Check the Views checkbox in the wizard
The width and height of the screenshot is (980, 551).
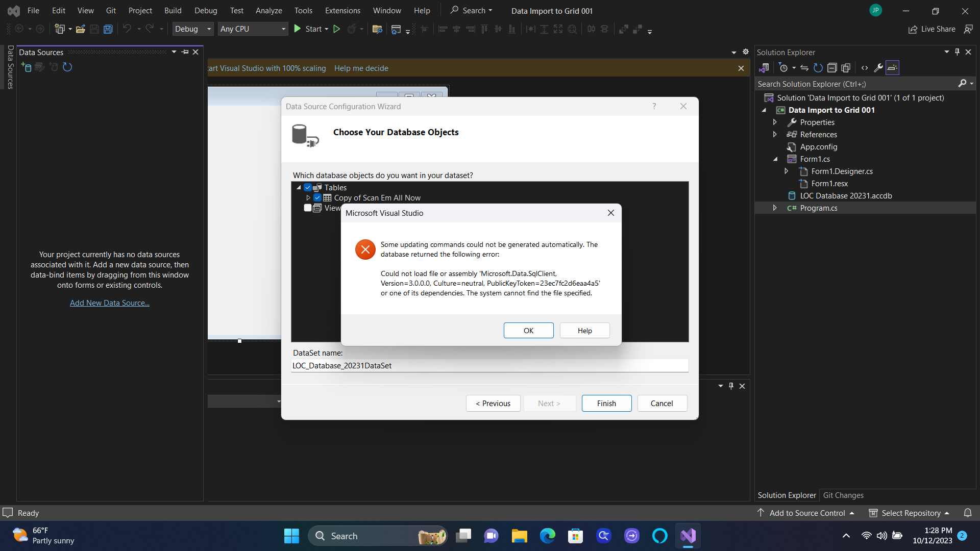(308, 208)
